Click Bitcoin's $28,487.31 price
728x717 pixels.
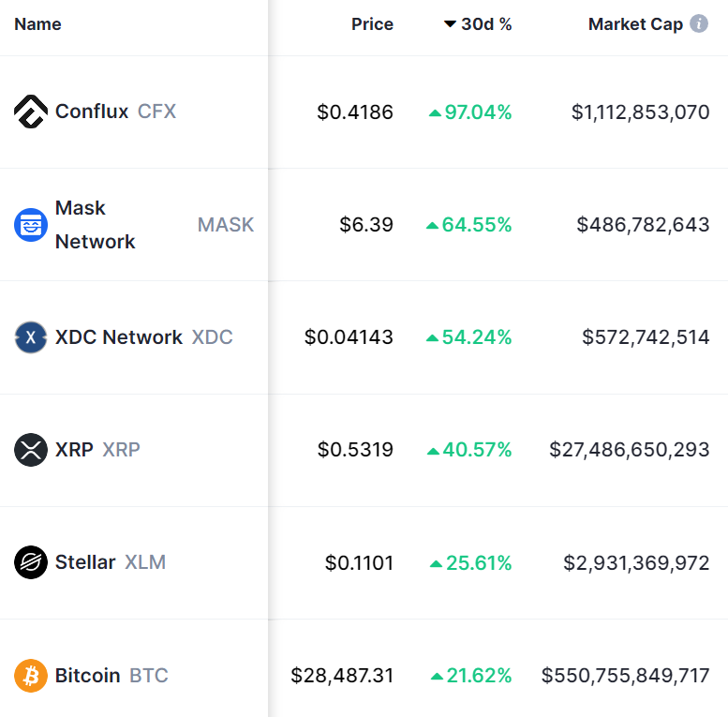coord(342,676)
